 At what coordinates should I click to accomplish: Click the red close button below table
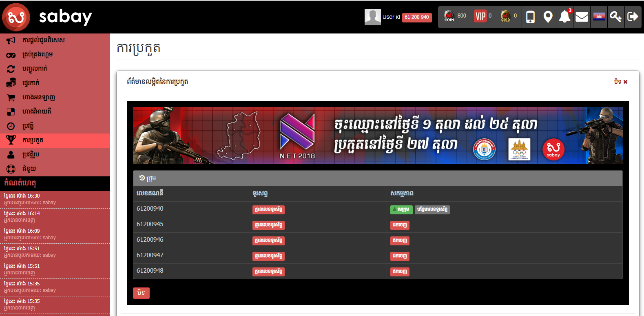pos(141,293)
